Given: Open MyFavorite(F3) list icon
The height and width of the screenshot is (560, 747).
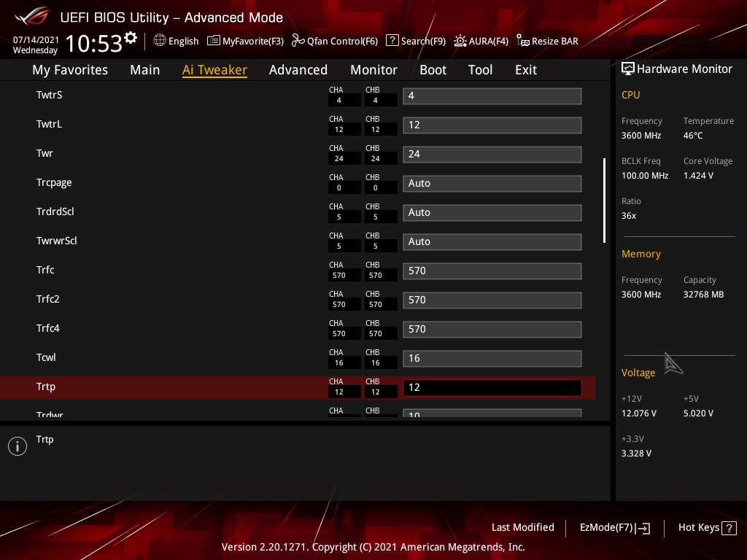Looking at the screenshot, I should pos(214,41).
